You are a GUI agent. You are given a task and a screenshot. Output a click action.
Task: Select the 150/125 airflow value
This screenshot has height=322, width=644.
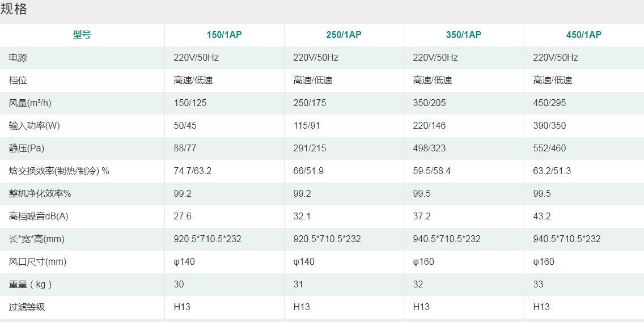189,103
